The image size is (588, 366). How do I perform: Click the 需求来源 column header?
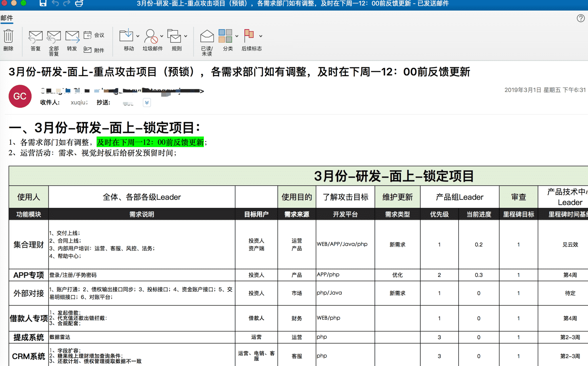[297, 214]
